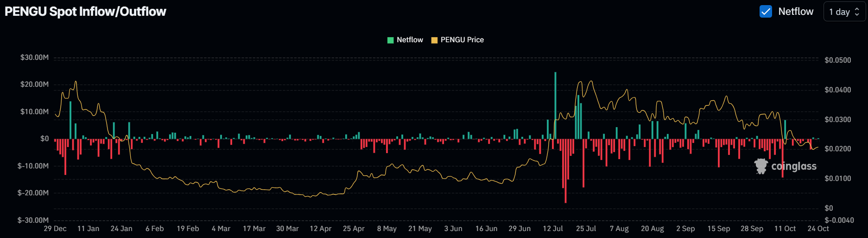This screenshot has width=868, height=238.
Task: Click the yellow PENGU Price legend swatch
Action: point(434,40)
